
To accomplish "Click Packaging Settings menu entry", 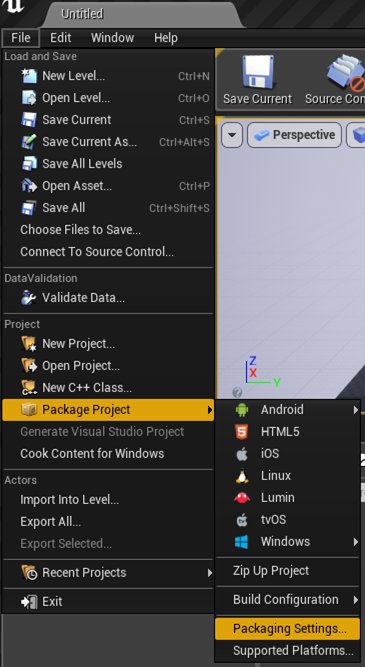I will coord(288,629).
